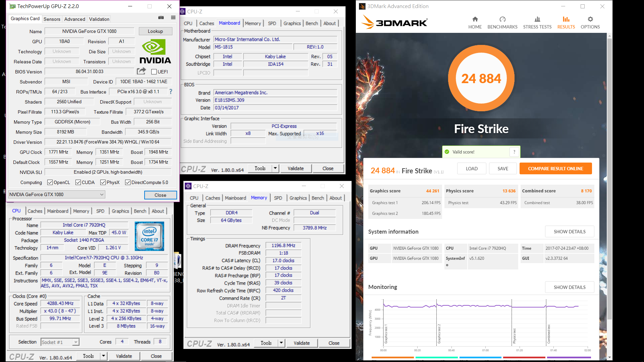Screen dimensions: 644x362
Task: Open the 3DMark Results icon
Action: [566, 19]
